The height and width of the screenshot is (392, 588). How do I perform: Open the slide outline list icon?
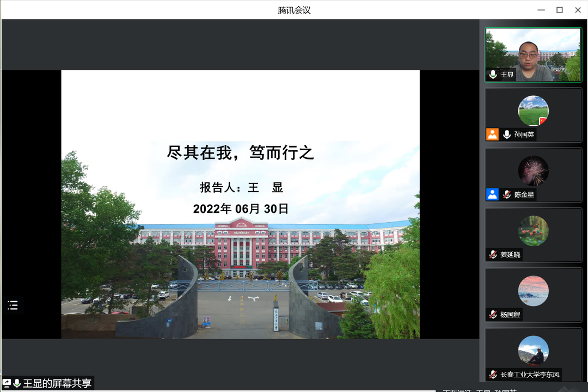tap(13, 305)
